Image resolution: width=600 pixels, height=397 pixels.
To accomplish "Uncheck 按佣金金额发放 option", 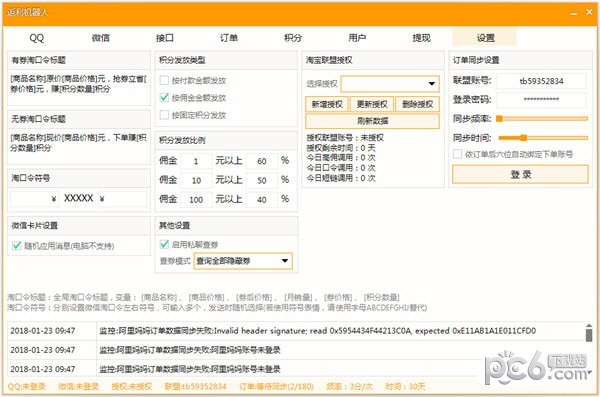I will coord(164,98).
